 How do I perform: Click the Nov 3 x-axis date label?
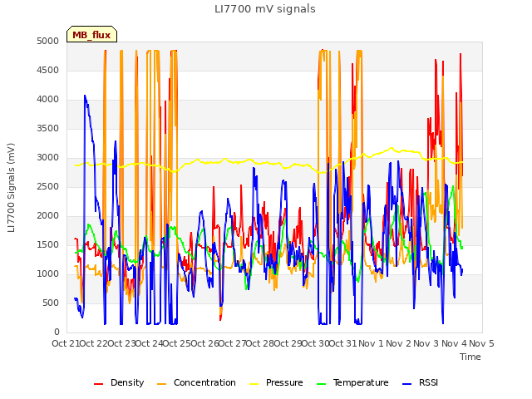[x=426, y=343]
